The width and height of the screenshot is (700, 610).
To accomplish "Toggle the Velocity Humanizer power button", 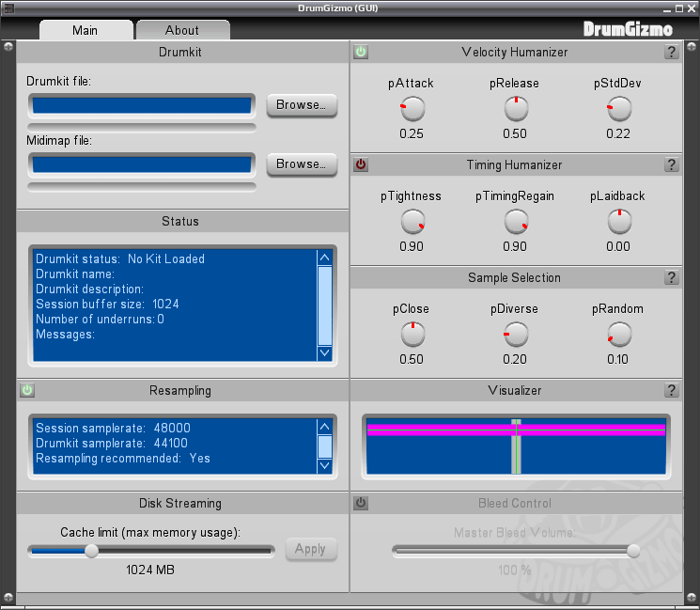I will point(361,52).
